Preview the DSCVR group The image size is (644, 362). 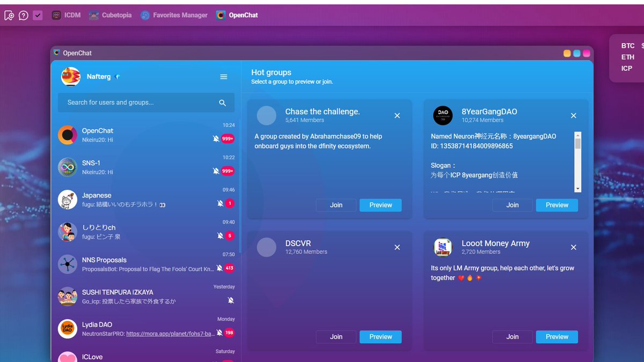tap(380, 337)
